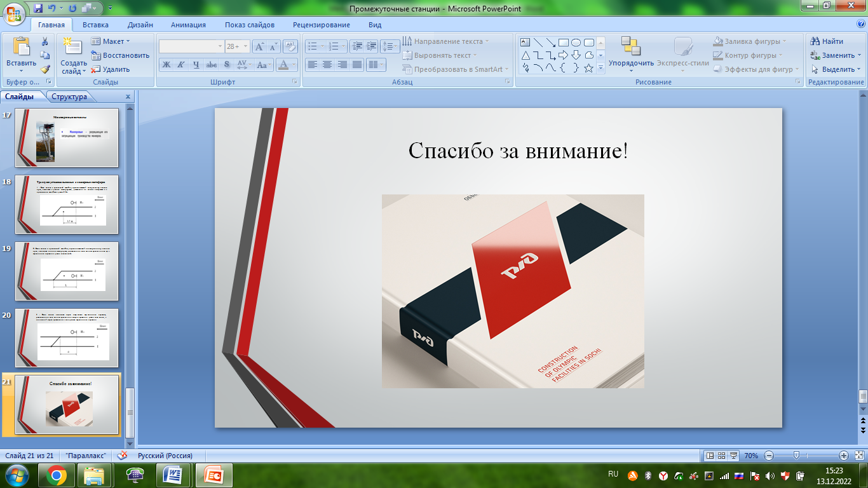Switch to the Структура pane tab
The height and width of the screenshot is (488, 868).
[x=70, y=97]
